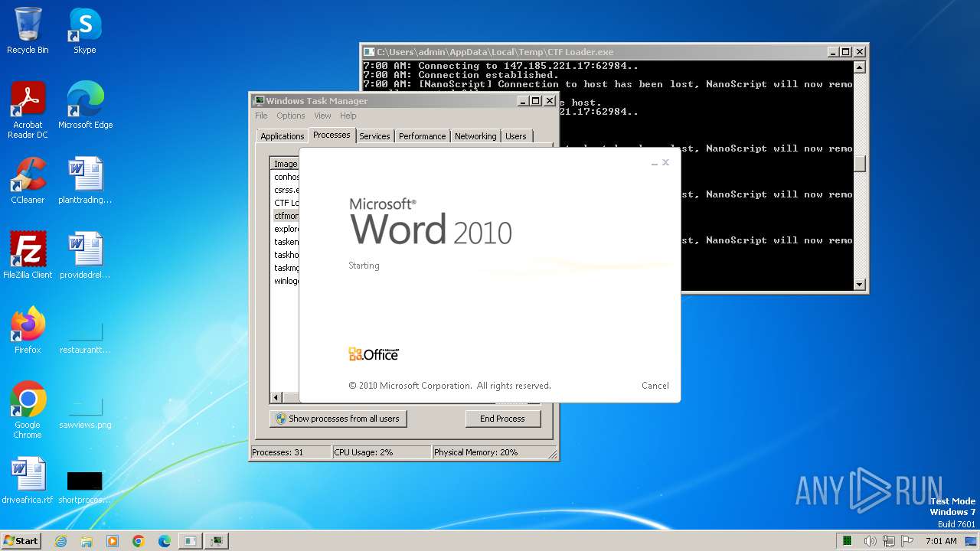Screen dimensions: 980x551
Task: Open Action Center flag tray icon
Action: [x=908, y=541]
